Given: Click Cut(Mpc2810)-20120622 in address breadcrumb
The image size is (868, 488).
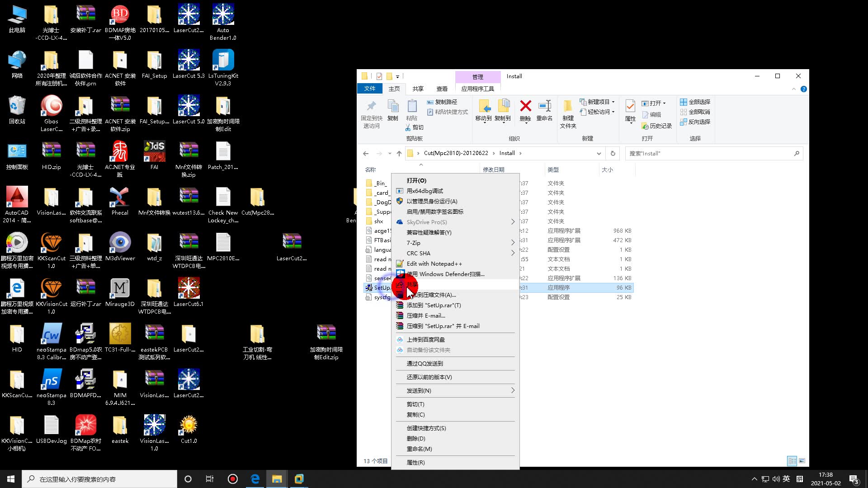Looking at the screenshot, I should point(456,153).
